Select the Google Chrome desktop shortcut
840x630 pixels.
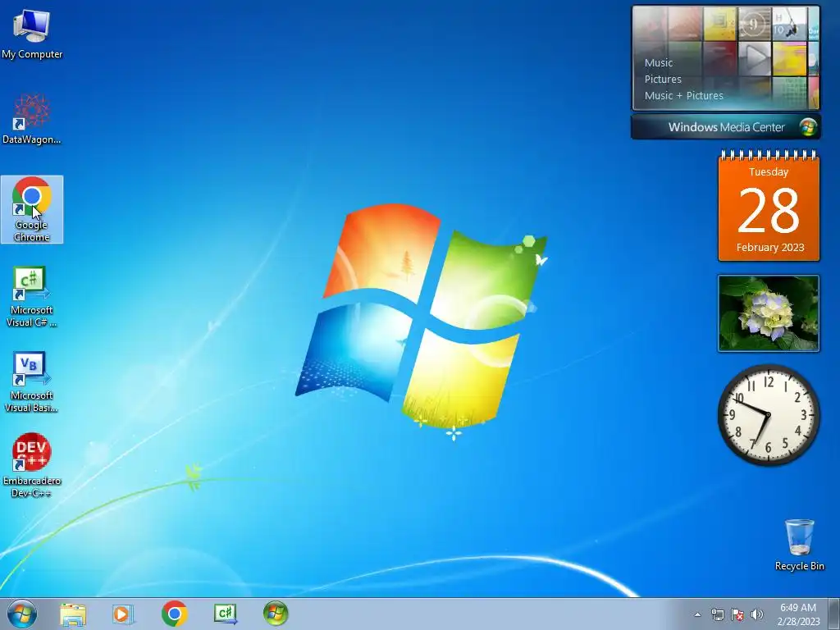(x=32, y=209)
